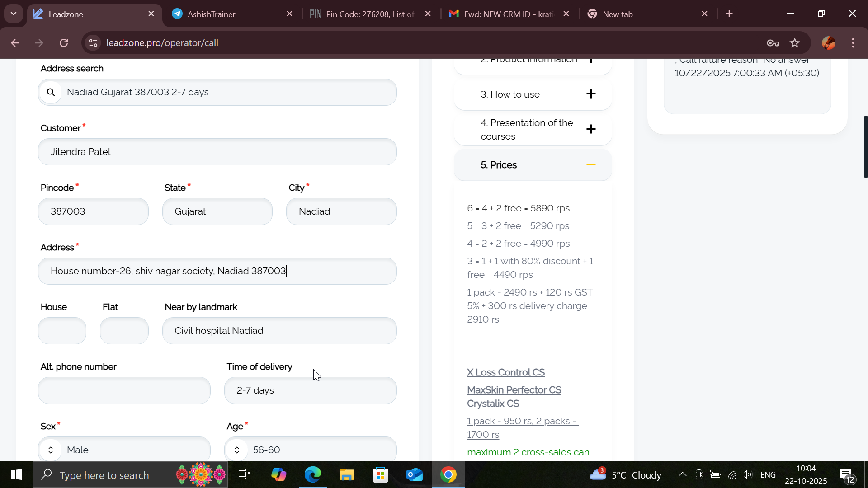868x488 pixels.
Task: Bookmark this page with star icon
Action: [x=795, y=43]
